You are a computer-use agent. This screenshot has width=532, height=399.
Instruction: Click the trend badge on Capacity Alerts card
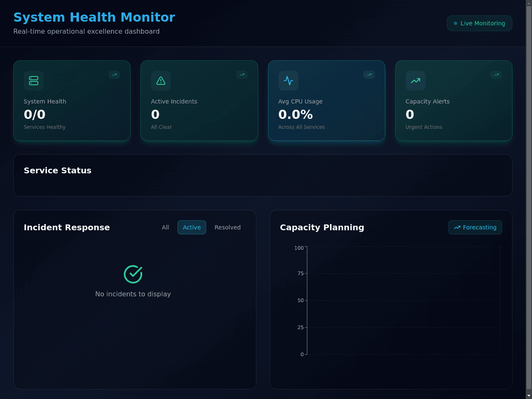tap(496, 75)
